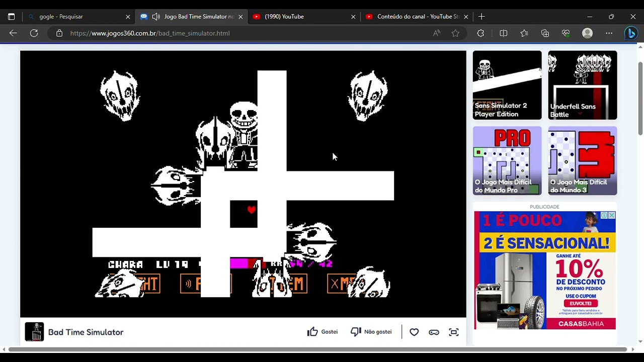Open ad info icon

(x=604, y=215)
